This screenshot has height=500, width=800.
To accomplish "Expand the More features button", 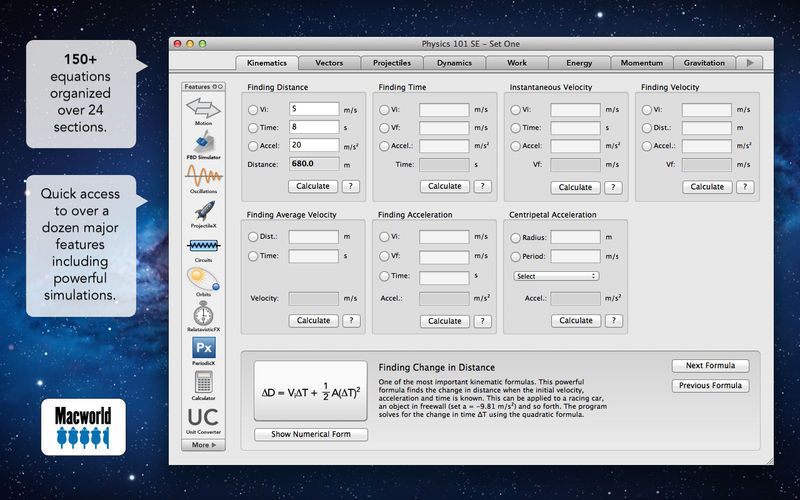I will tap(202, 444).
